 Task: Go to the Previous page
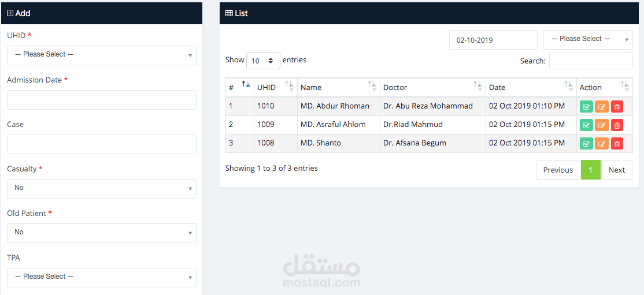click(558, 170)
